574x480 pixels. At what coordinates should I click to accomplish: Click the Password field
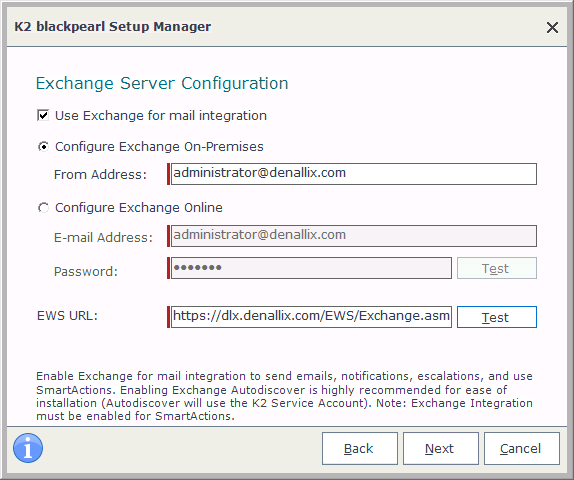(311, 268)
